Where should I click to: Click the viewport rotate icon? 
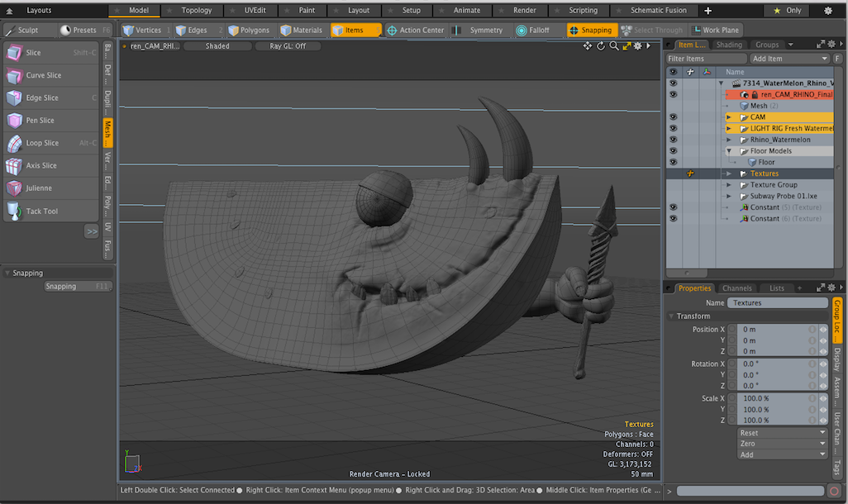pyautogui.click(x=601, y=46)
